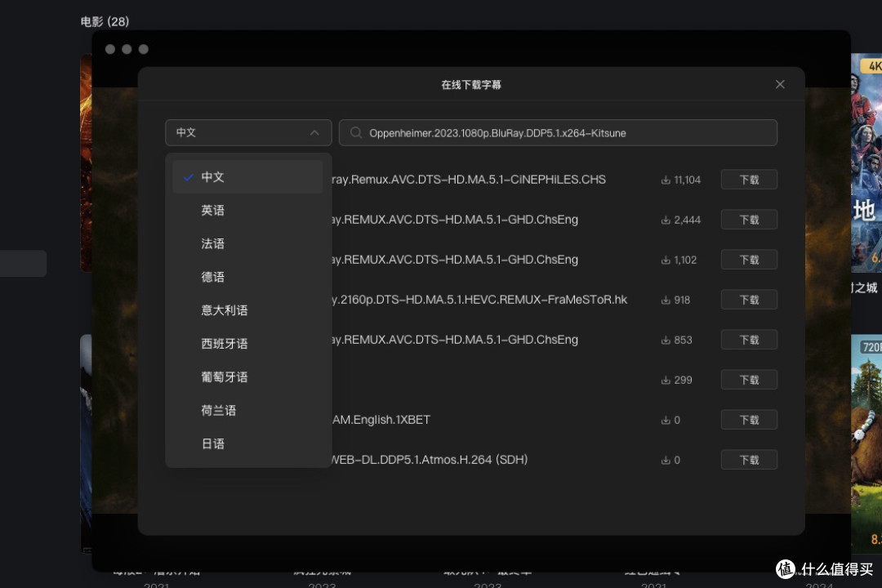Download the subtitle with 853 downloads
Screen dimensions: 882x588
[749, 339]
